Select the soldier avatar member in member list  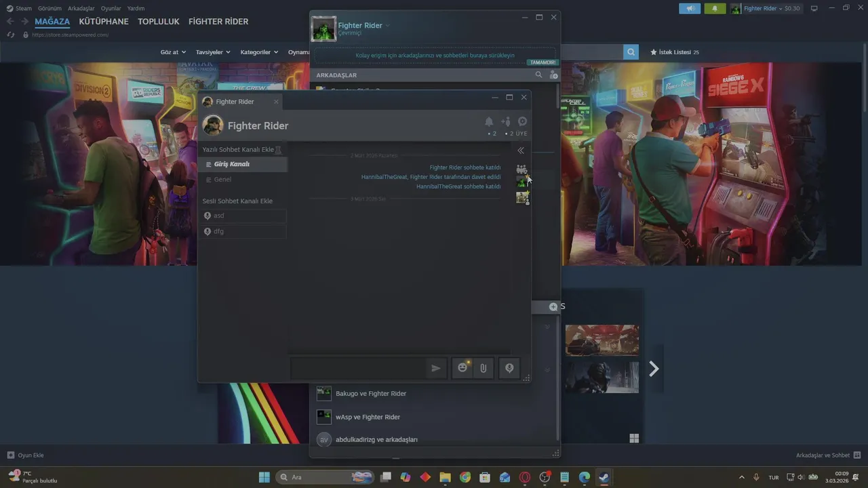pyautogui.click(x=522, y=197)
